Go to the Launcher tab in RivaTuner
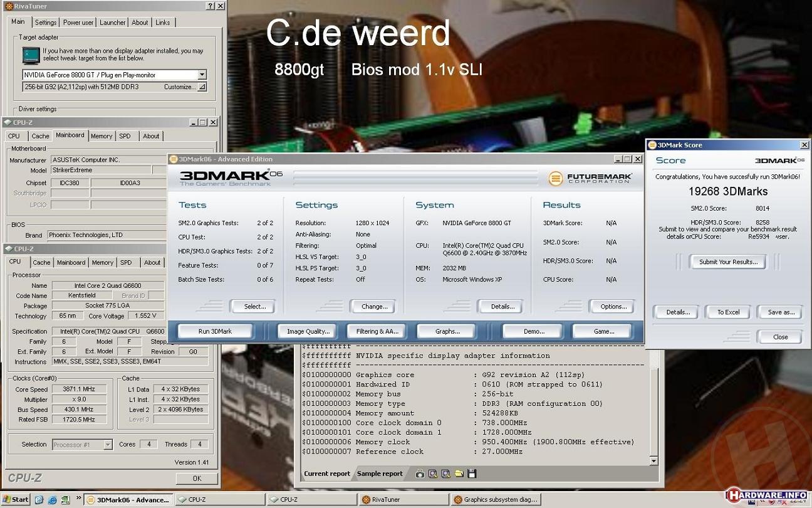 113,23
